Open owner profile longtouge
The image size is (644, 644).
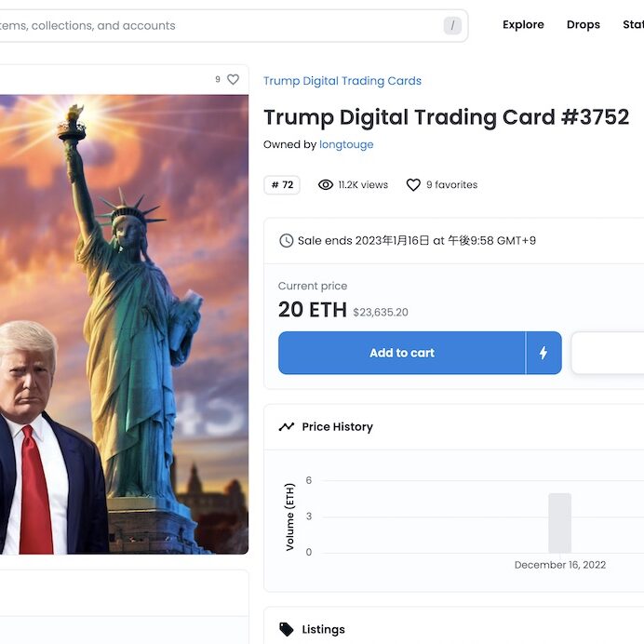[x=346, y=144]
